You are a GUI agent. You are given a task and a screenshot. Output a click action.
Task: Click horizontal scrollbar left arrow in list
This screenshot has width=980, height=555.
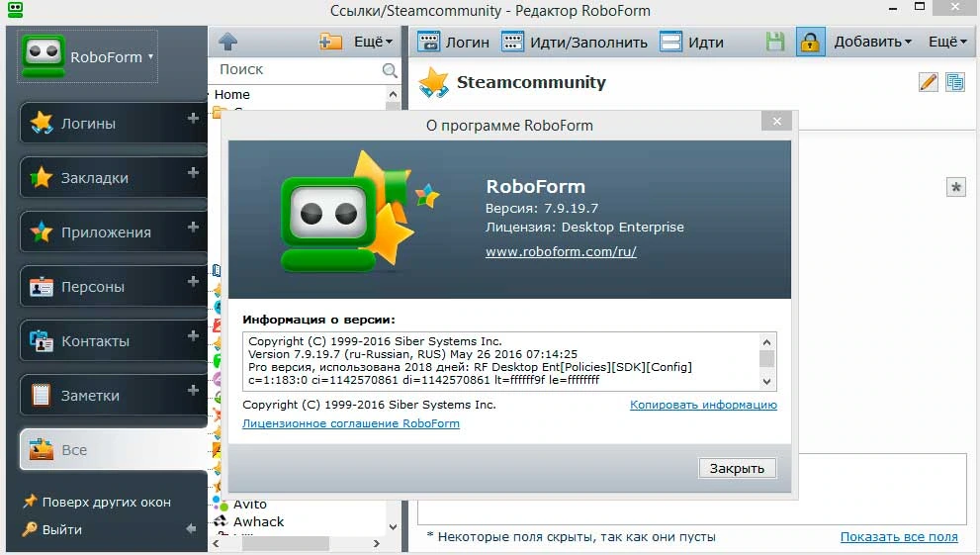[x=217, y=544]
